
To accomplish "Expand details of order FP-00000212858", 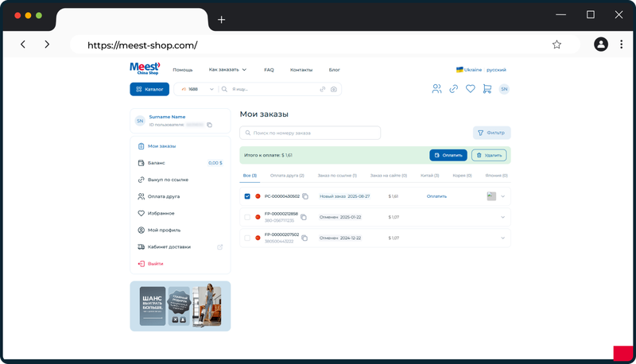I will [x=502, y=217].
